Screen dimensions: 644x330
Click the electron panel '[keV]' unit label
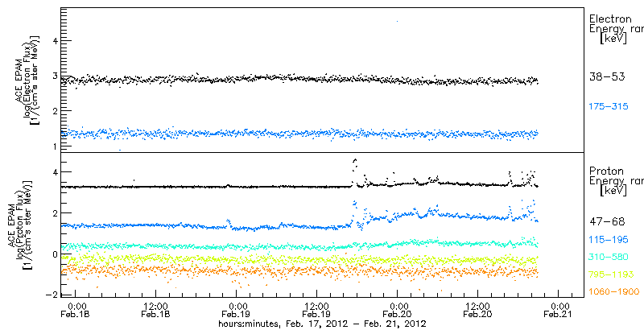[613, 39]
